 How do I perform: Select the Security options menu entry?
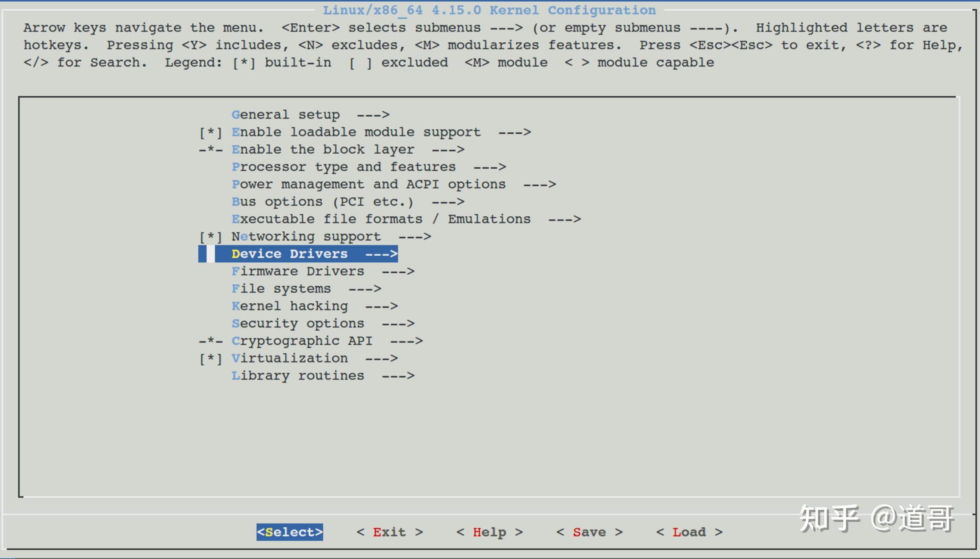299,323
